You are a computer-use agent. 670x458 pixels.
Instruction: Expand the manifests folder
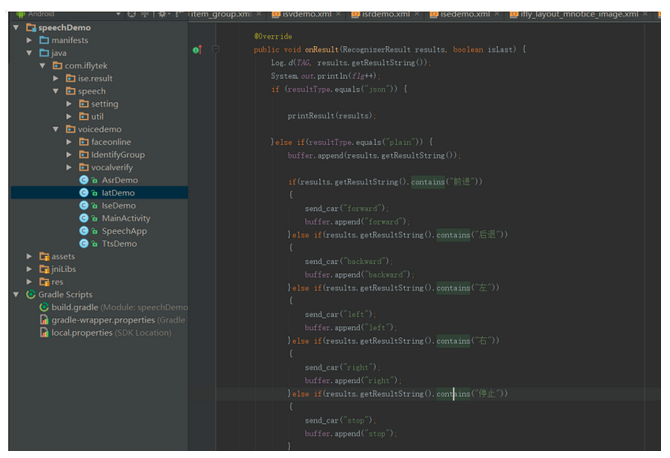click(29, 40)
